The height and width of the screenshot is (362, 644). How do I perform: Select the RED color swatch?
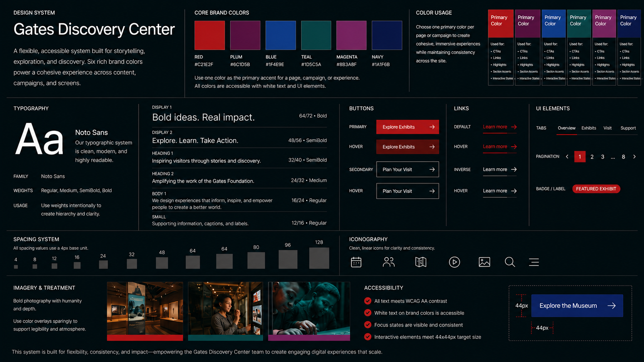click(x=210, y=35)
